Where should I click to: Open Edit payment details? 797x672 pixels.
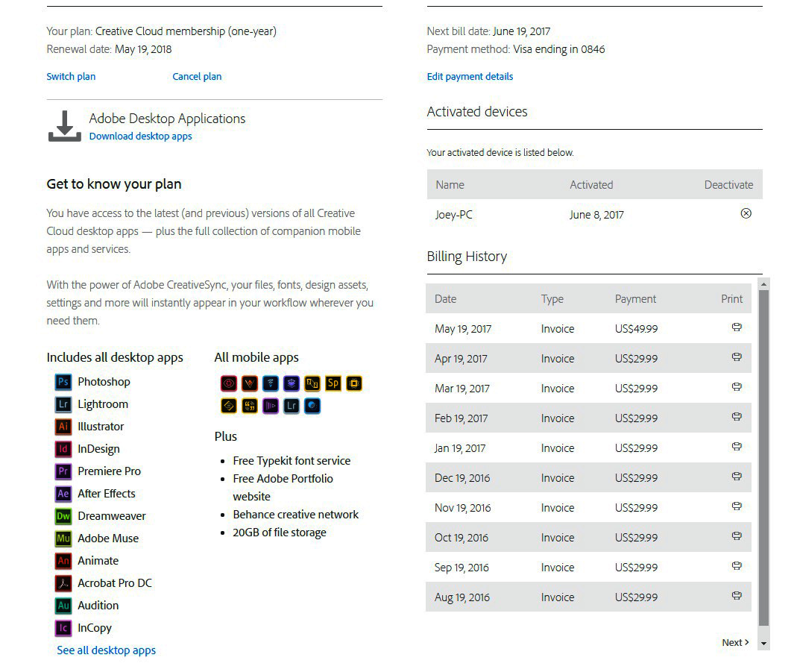pos(470,77)
